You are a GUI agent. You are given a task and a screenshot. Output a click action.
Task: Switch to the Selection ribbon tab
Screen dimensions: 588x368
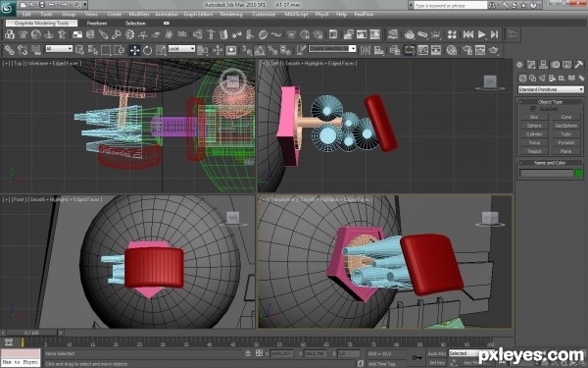coord(135,24)
